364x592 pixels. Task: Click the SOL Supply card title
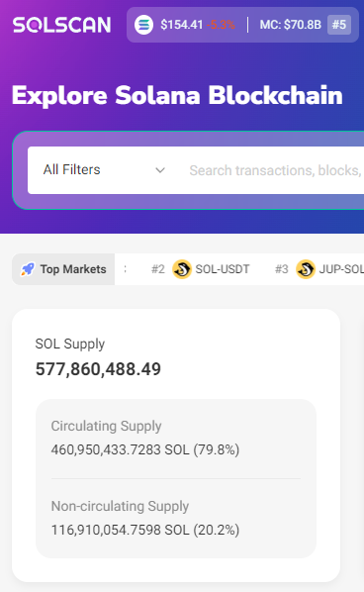click(70, 344)
